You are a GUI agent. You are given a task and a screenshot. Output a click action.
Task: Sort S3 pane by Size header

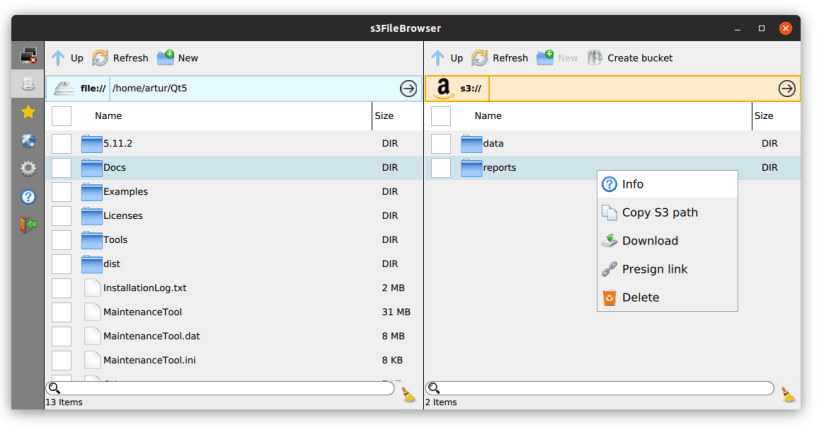(x=764, y=116)
